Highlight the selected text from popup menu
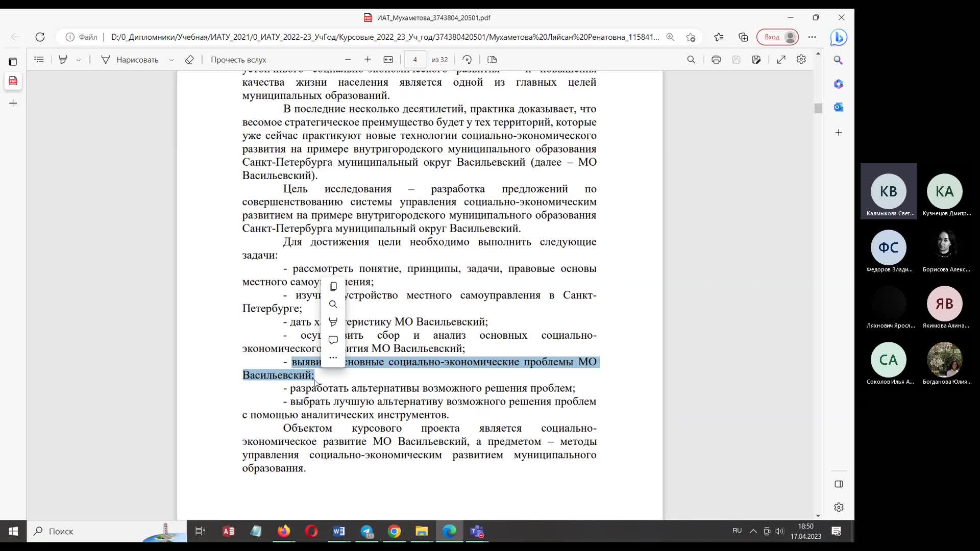This screenshot has height=551, width=980. (x=333, y=322)
